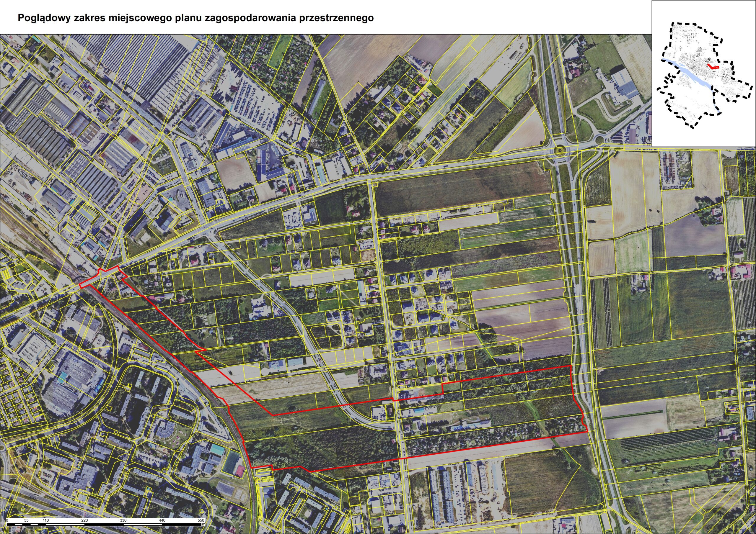Click the 220 label on the scale bar
The image size is (756, 534).
point(85,520)
